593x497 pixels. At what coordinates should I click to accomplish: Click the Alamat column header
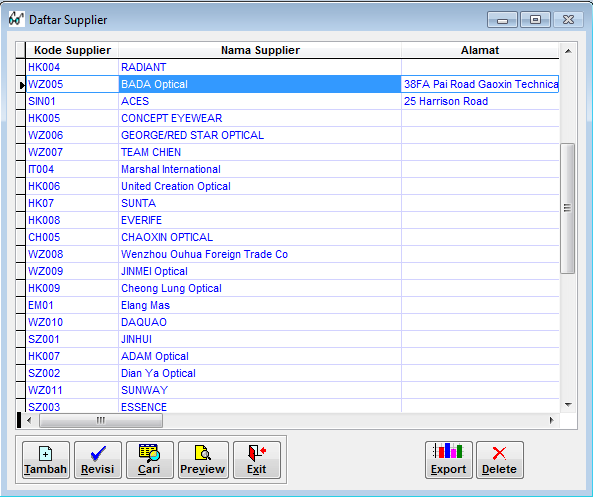pyautogui.click(x=480, y=50)
